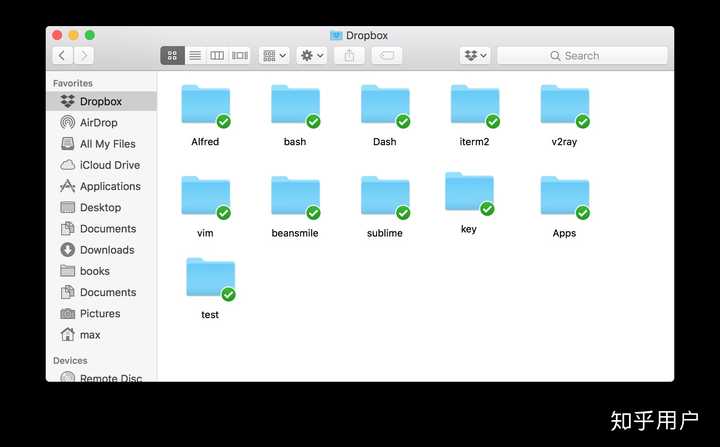Screen dimensions: 720x447
Task: Click the Dropbox folder icon in title bar
Action: click(336, 35)
